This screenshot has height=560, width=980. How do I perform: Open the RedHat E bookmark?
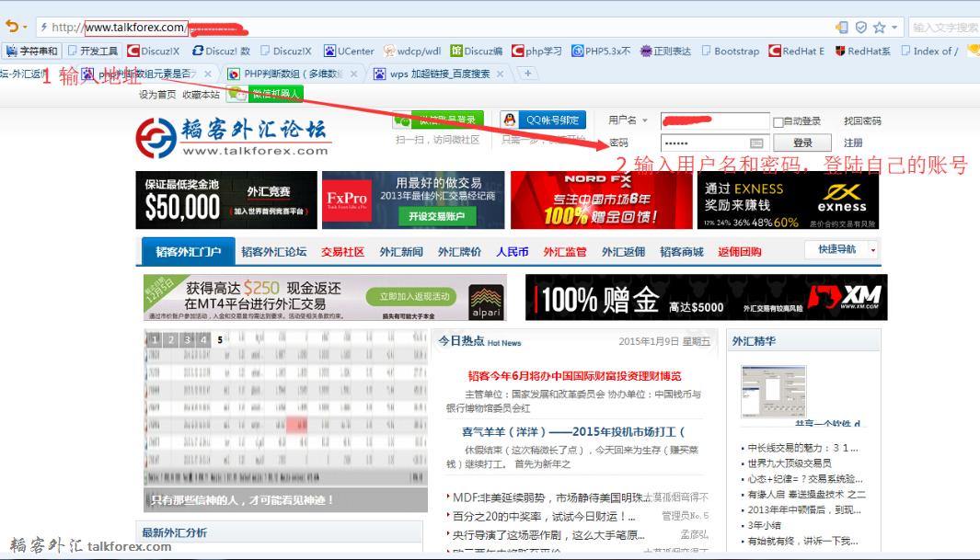point(797,51)
